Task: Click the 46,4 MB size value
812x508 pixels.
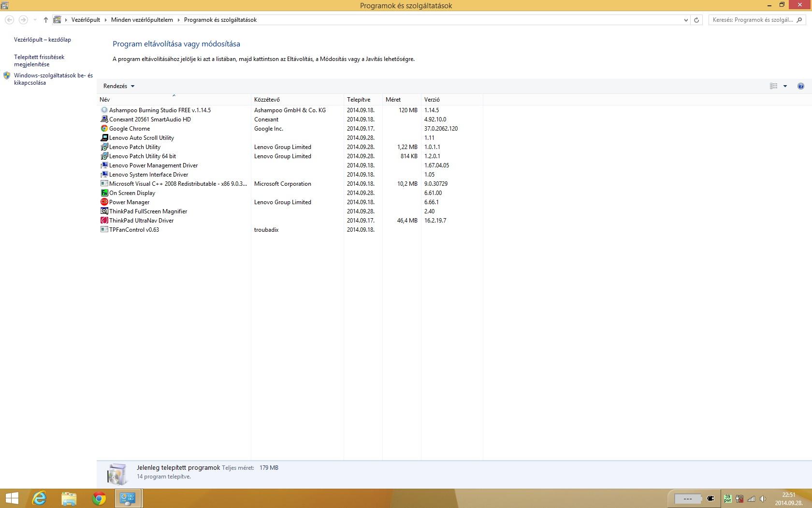Action: (407, 221)
